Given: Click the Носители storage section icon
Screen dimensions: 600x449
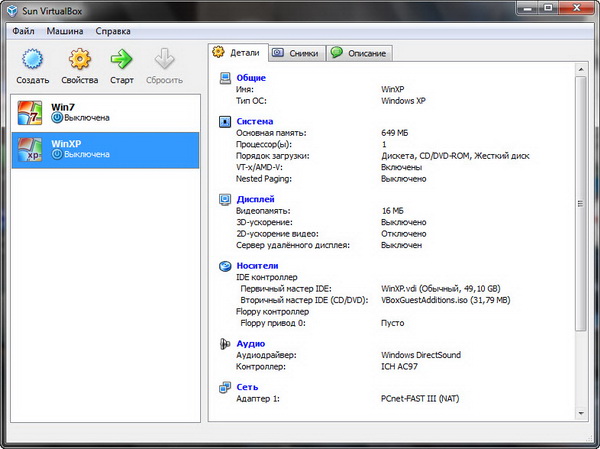Looking at the screenshot, I should (224, 265).
